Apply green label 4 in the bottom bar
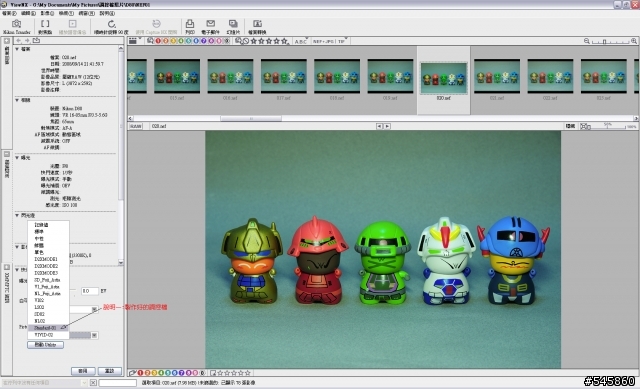This screenshot has height=389, width=640. (x=161, y=373)
